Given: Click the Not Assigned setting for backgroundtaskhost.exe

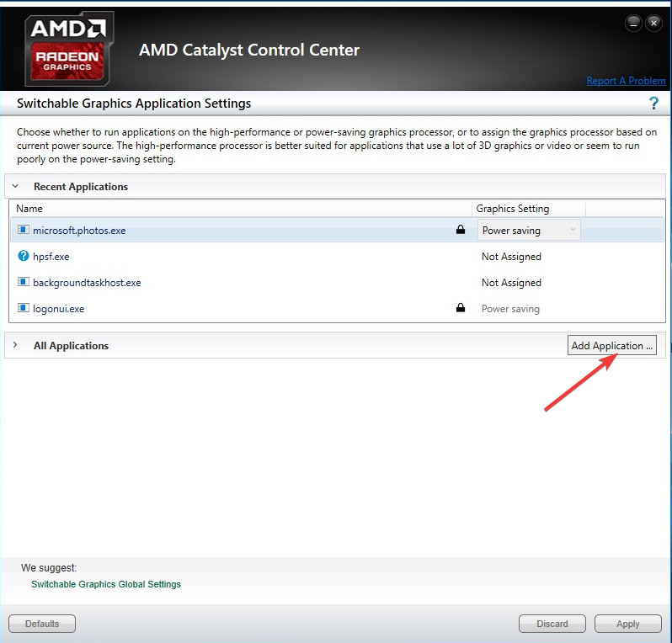Looking at the screenshot, I should 511,283.
